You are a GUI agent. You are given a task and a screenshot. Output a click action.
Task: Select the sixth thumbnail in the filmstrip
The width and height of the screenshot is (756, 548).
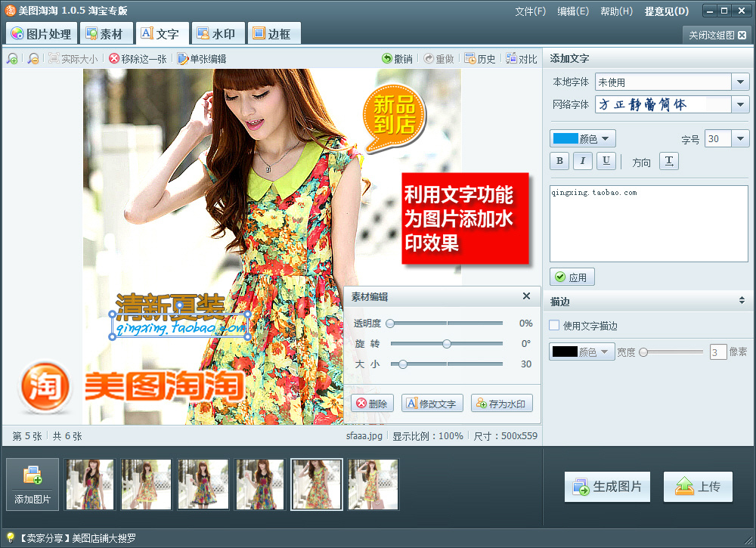coord(373,485)
